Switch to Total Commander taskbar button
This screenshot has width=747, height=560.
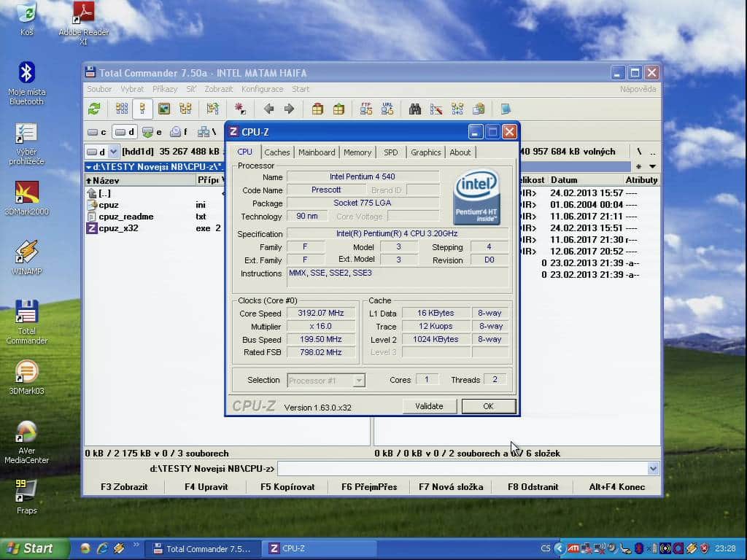click(x=201, y=549)
